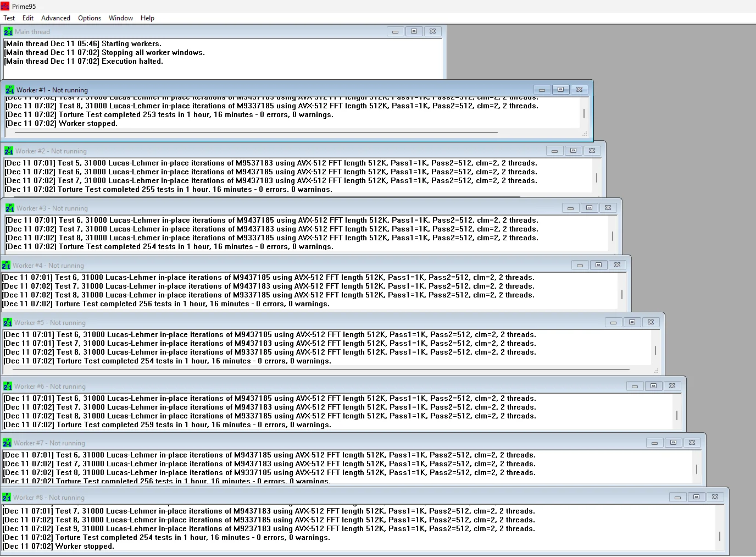The height and width of the screenshot is (557, 756).
Task: Open the Advanced menu
Action: point(55,18)
